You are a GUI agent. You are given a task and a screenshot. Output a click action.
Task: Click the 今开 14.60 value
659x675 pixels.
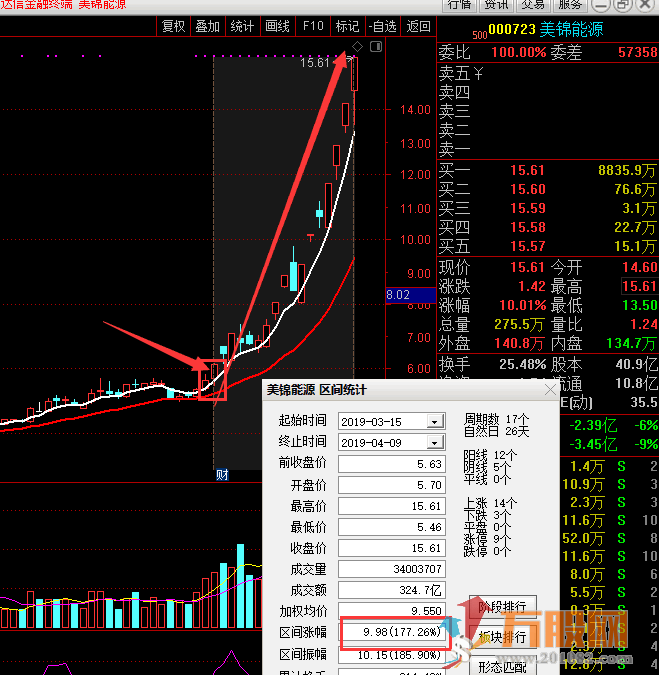640,267
